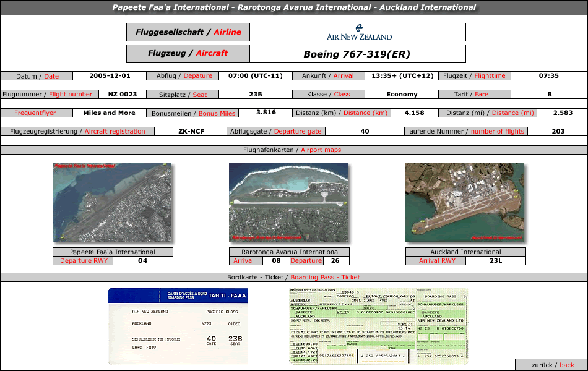View the green passenger ticket coupon image

click(378, 326)
